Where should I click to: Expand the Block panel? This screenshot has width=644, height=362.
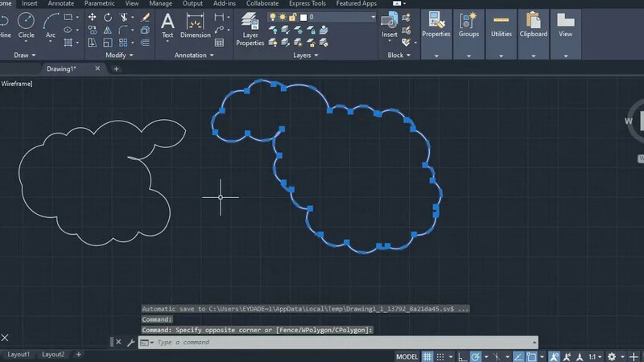tap(398, 55)
